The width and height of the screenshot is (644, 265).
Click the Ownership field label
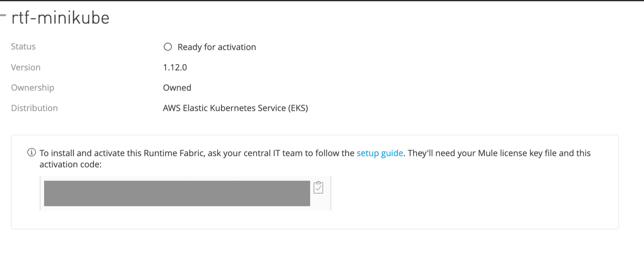pos(33,88)
